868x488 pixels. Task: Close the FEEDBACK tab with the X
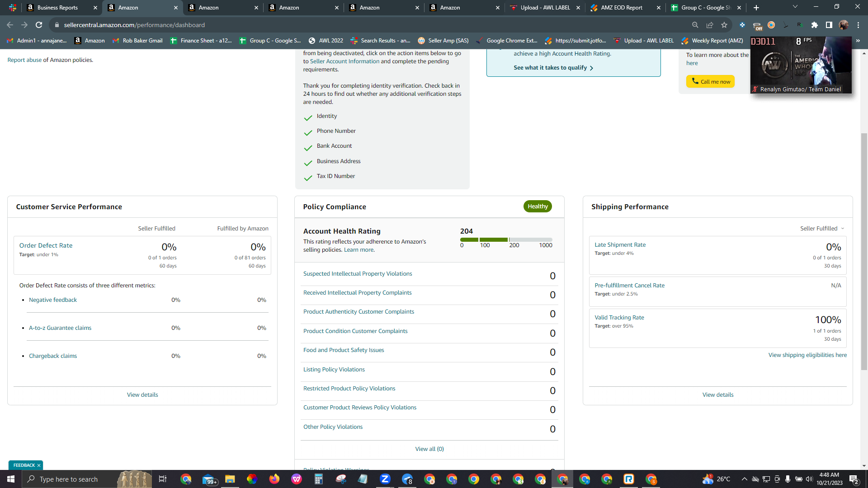pos(39,465)
